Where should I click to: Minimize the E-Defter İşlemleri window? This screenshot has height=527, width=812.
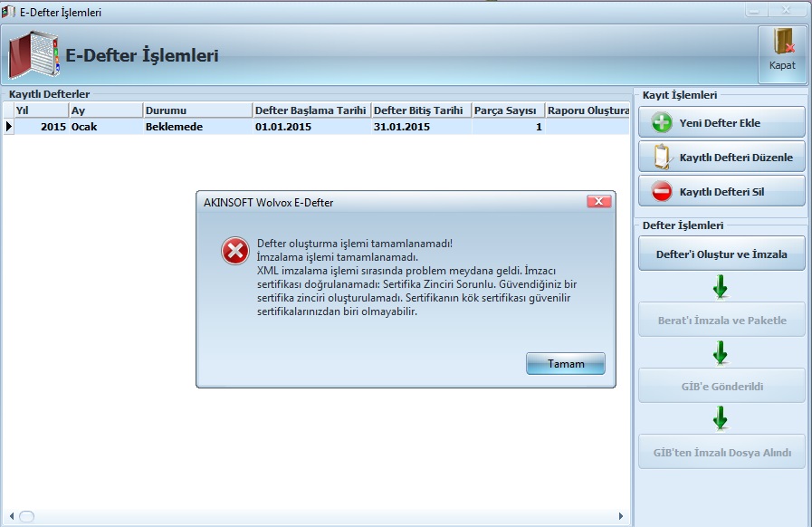click(754, 10)
